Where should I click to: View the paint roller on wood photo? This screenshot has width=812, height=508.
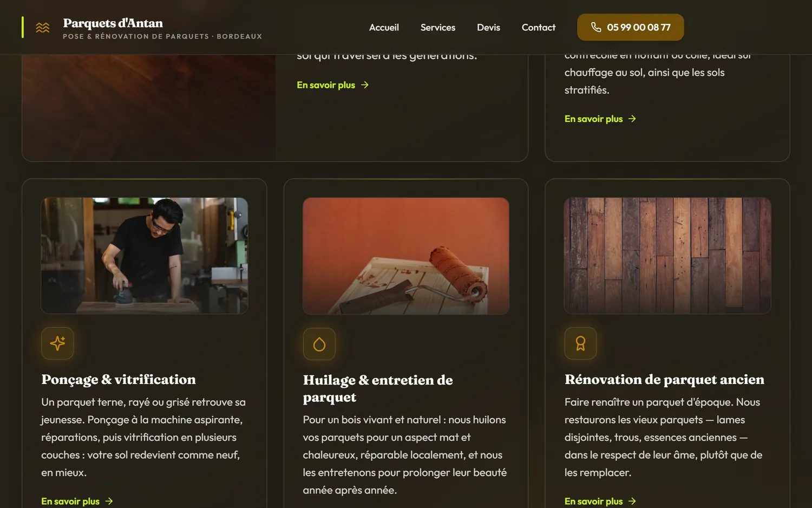click(x=406, y=256)
